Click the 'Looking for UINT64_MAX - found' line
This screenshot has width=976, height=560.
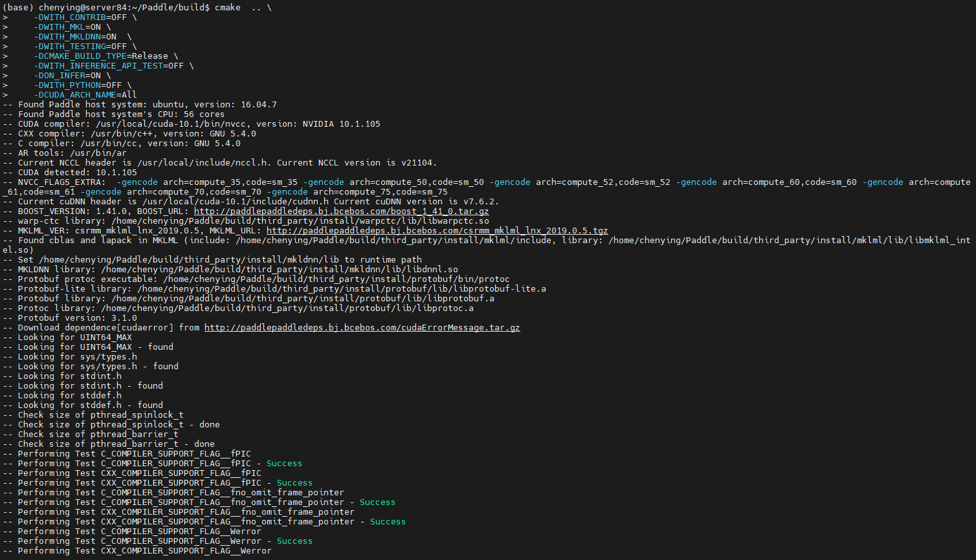[x=88, y=347]
